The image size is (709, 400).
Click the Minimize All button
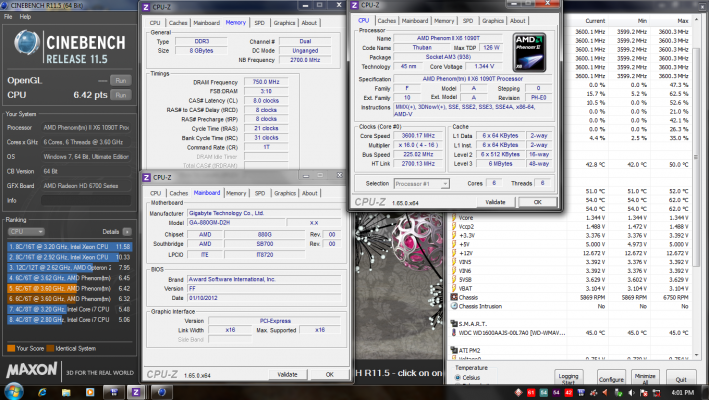pos(645,377)
